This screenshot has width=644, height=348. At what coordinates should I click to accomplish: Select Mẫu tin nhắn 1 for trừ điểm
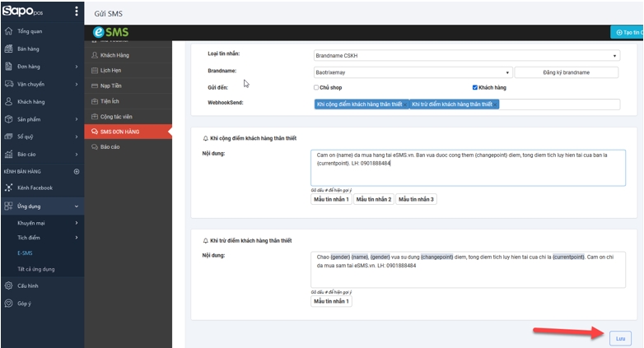[331, 301]
